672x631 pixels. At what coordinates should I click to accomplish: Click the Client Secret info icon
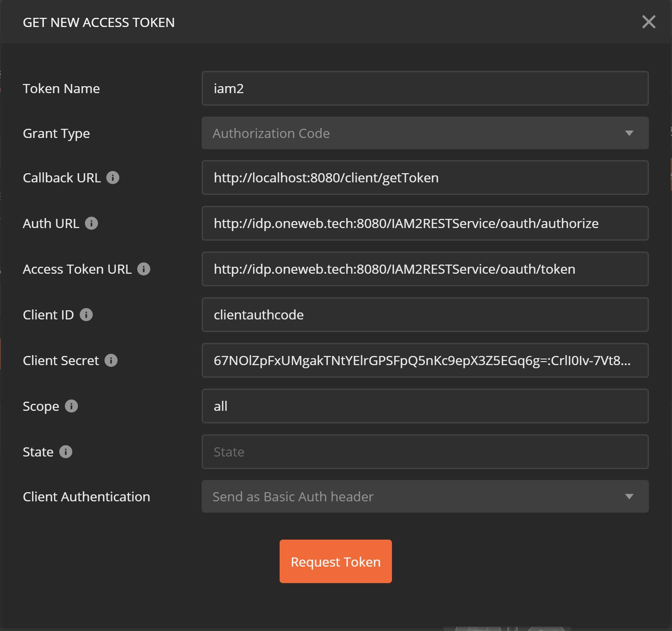pyautogui.click(x=111, y=360)
